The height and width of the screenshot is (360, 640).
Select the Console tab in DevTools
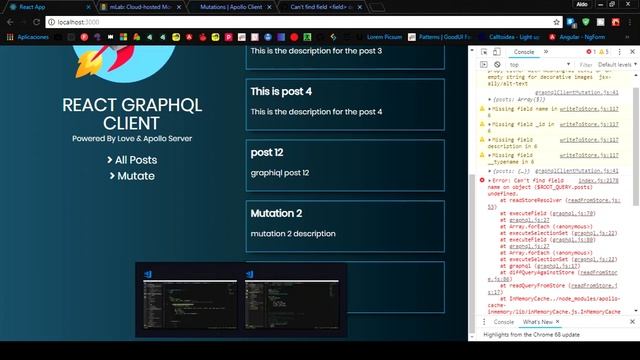click(524, 52)
